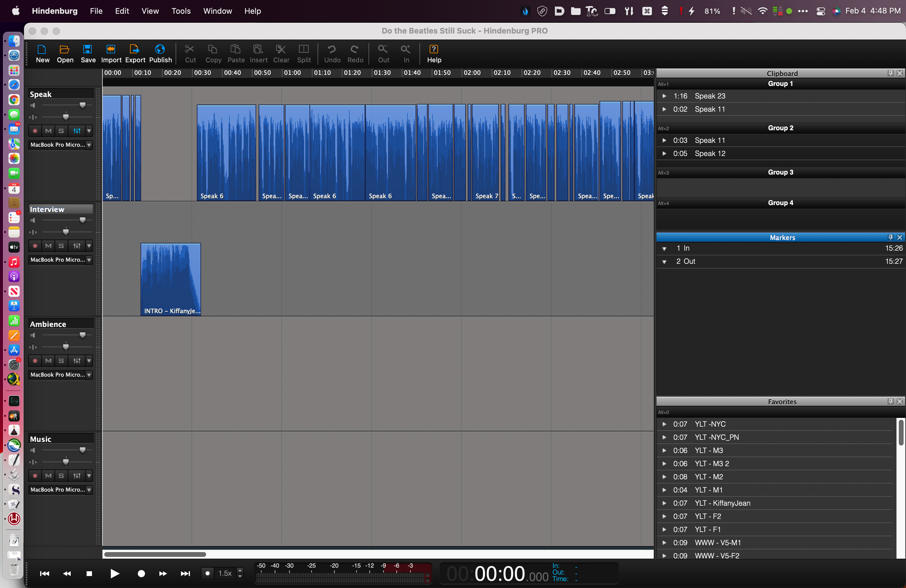Import audio with the Import icon
The height and width of the screenshot is (588, 906).
click(111, 54)
